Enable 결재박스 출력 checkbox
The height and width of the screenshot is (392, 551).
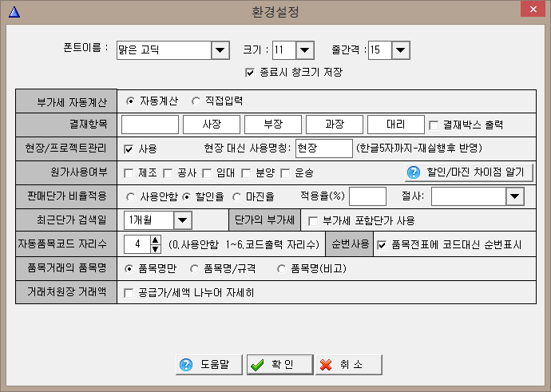tap(434, 125)
